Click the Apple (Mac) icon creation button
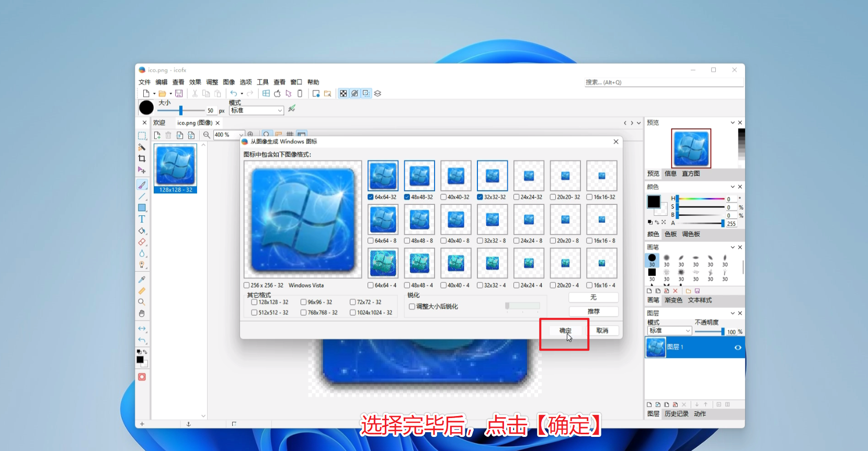Viewport: 868px width, 451px height. pyautogui.click(x=277, y=94)
